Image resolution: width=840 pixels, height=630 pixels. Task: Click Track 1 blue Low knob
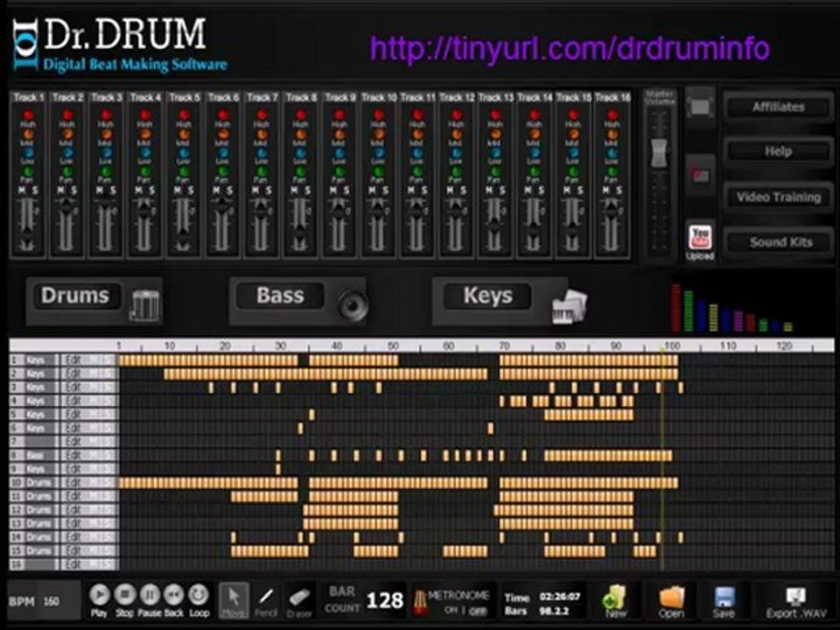point(27,152)
